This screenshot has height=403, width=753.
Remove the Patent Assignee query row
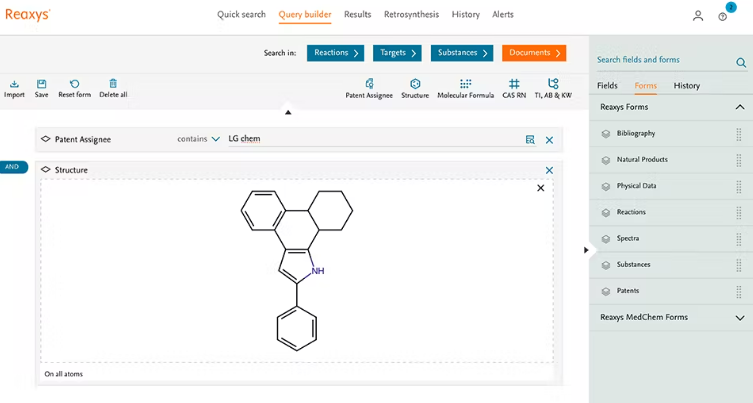click(x=549, y=140)
